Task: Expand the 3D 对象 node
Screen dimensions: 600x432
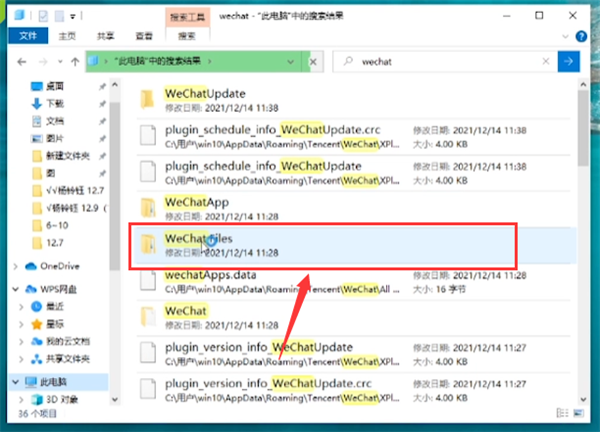Action: [21, 399]
